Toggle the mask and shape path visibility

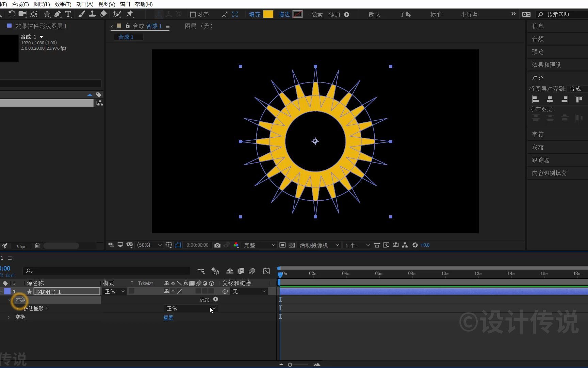pyautogui.click(x=178, y=245)
